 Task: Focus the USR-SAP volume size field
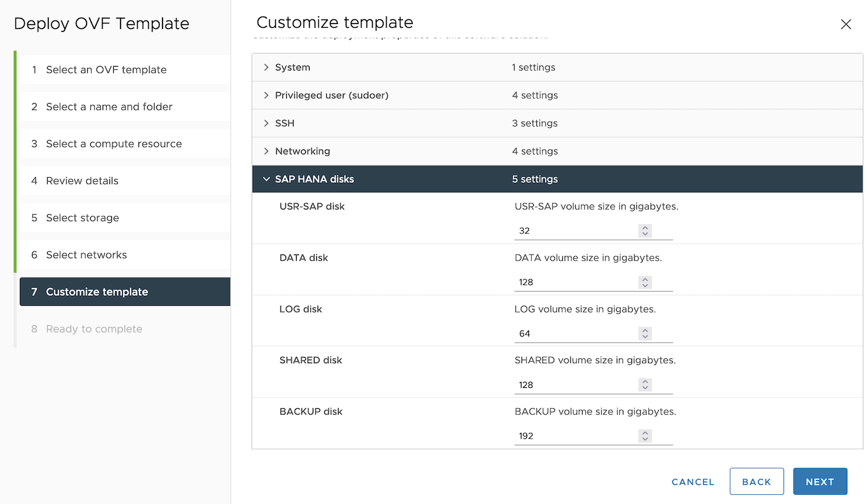(x=575, y=231)
